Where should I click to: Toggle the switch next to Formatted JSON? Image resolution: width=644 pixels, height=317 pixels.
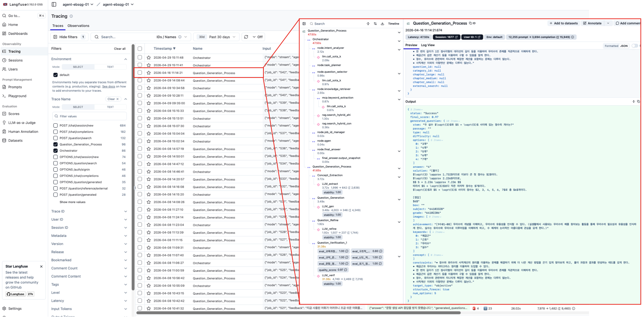[635, 46]
